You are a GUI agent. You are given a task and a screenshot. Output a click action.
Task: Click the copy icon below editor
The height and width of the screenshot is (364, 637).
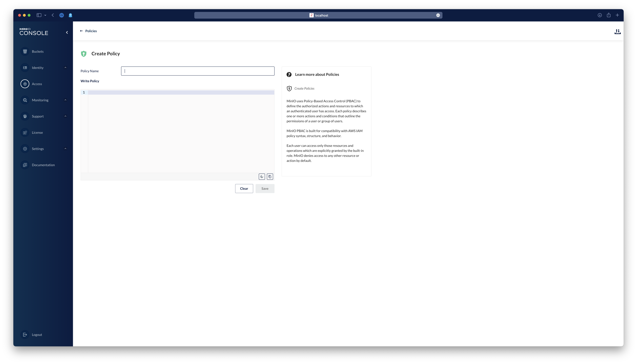(270, 177)
